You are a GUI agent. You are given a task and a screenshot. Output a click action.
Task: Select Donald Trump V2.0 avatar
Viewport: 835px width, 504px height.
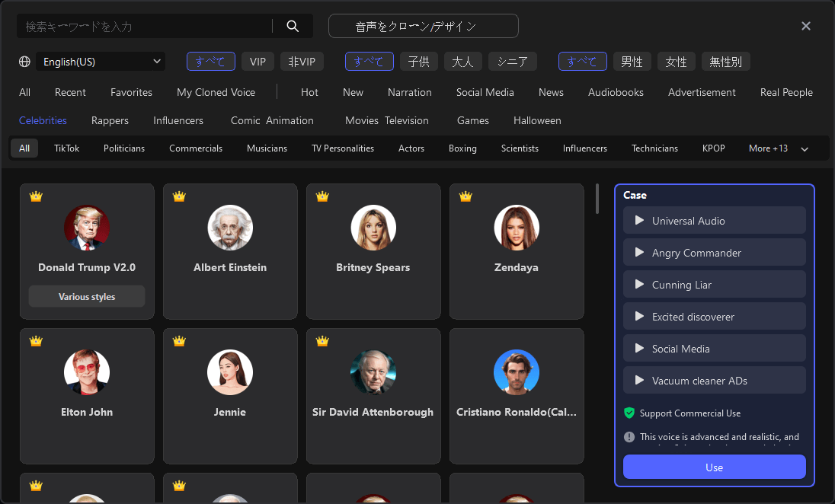pyautogui.click(x=87, y=228)
